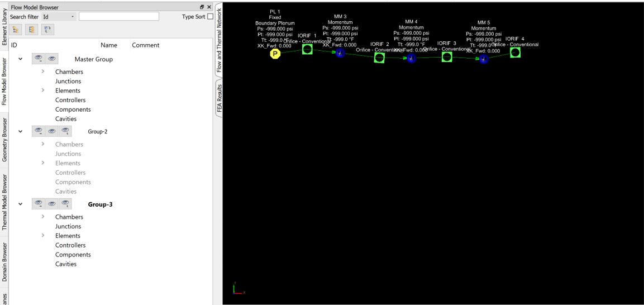Enable the Type Sort checkbox
This screenshot has width=644, height=305.
click(210, 17)
